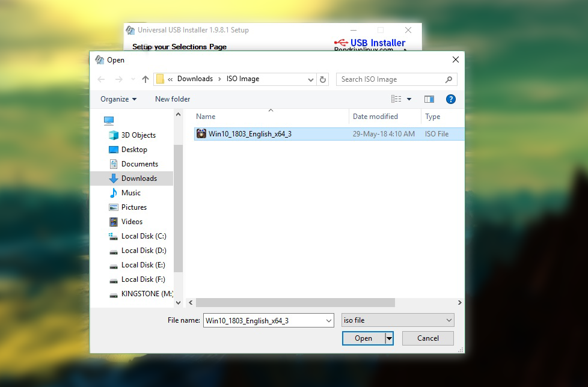This screenshot has width=588, height=387.
Task: Cancel the Open dialog
Action: [428, 338]
